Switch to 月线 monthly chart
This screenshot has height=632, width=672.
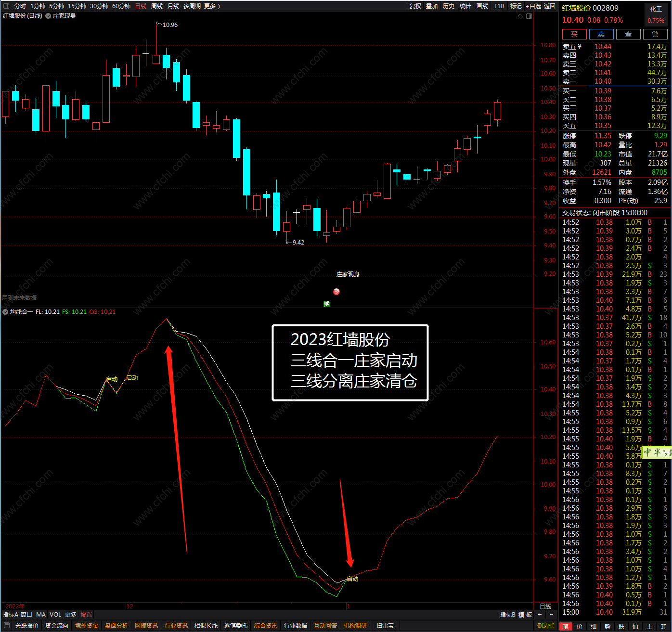(x=173, y=6)
